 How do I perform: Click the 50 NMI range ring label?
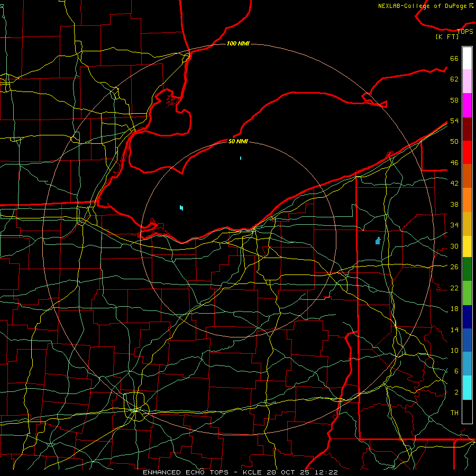(x=238, y=141)
